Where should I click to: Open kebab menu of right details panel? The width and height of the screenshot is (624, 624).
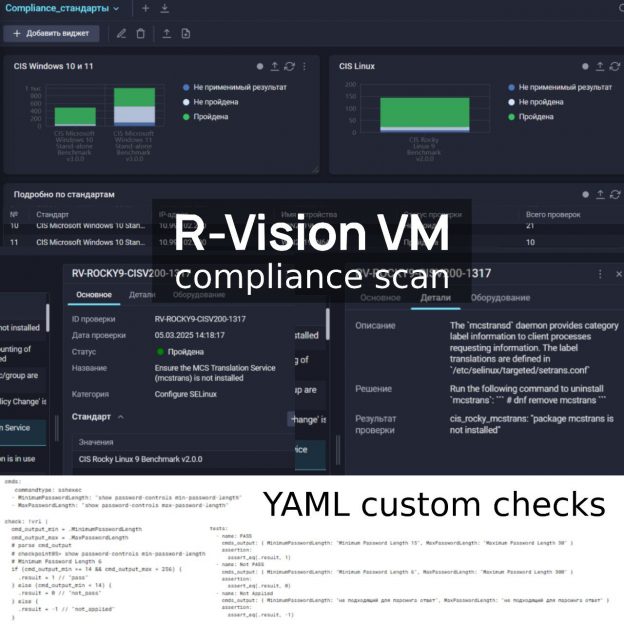point(600,274)
